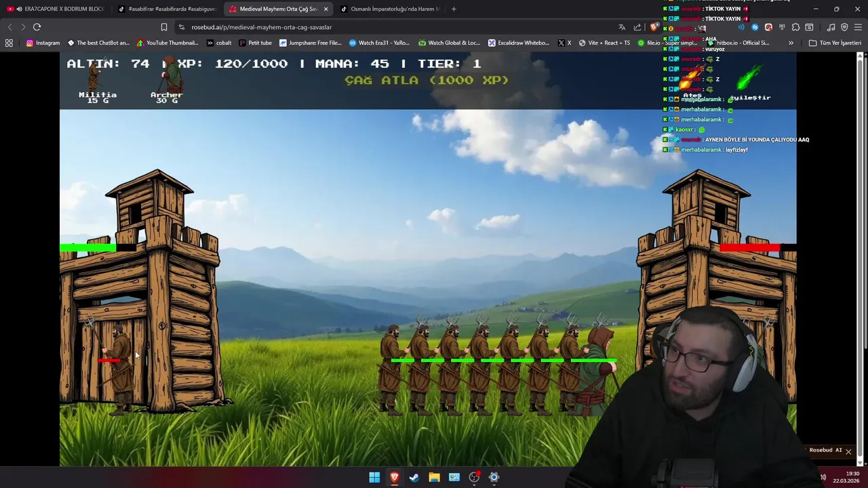Image resolution: width=868 pixels, height=488 pixels.
Task: Open site settings icon beside the URL
Action: tap(181, 27)
